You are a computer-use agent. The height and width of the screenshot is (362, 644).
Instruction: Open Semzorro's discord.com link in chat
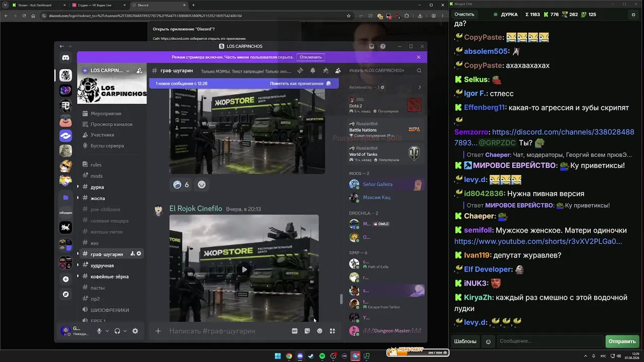click(545, 137)
